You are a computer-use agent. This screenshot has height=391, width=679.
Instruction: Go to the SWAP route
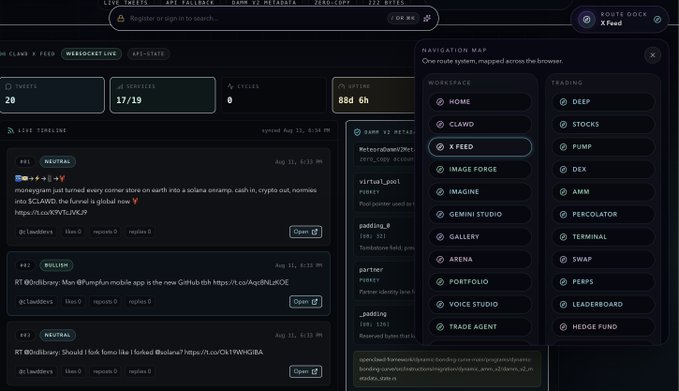click(x=603, y=259)
